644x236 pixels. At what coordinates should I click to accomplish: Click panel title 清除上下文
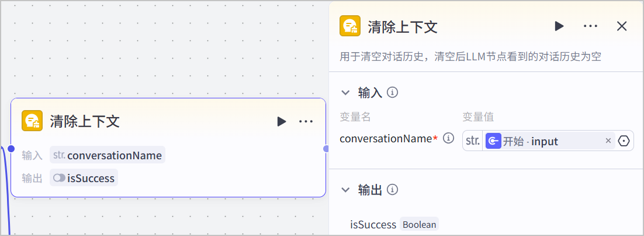(x=403, y=27)
